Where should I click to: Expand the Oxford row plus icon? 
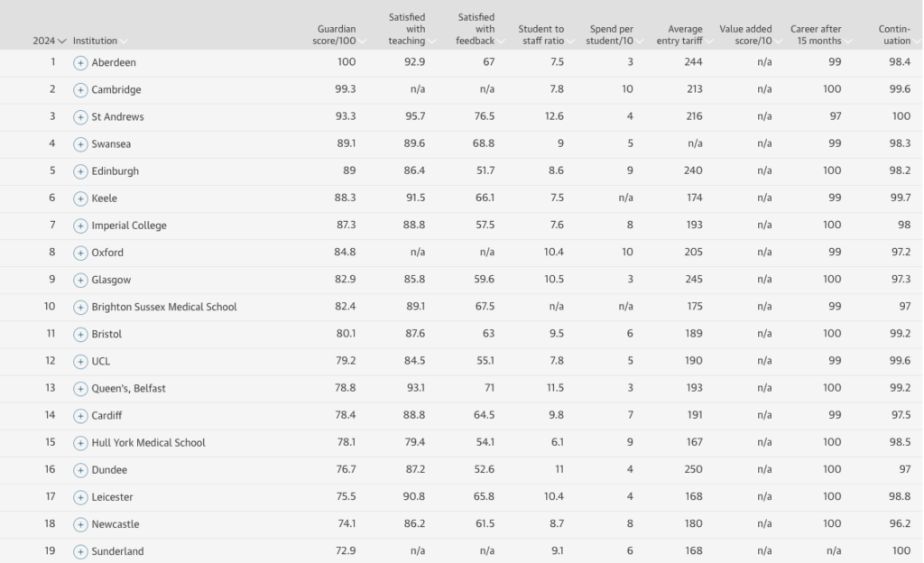80,253
